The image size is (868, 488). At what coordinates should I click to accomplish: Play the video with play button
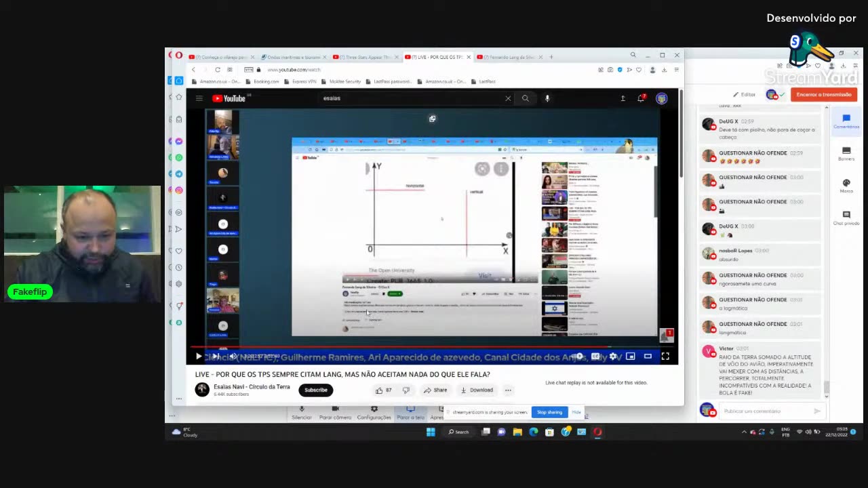tap(199, 356)
